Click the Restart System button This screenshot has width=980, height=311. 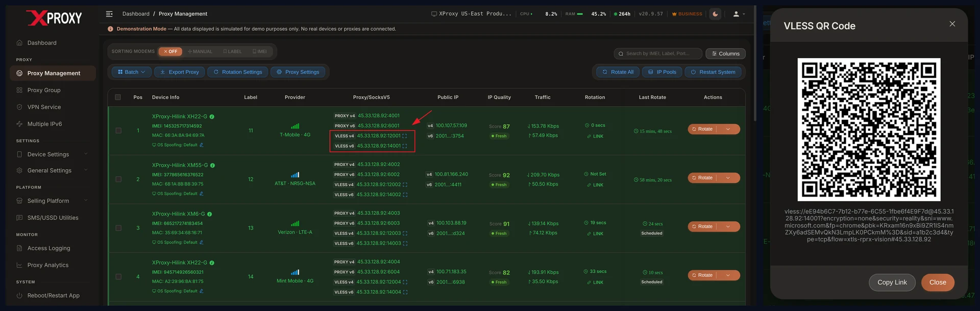(713, 72)
